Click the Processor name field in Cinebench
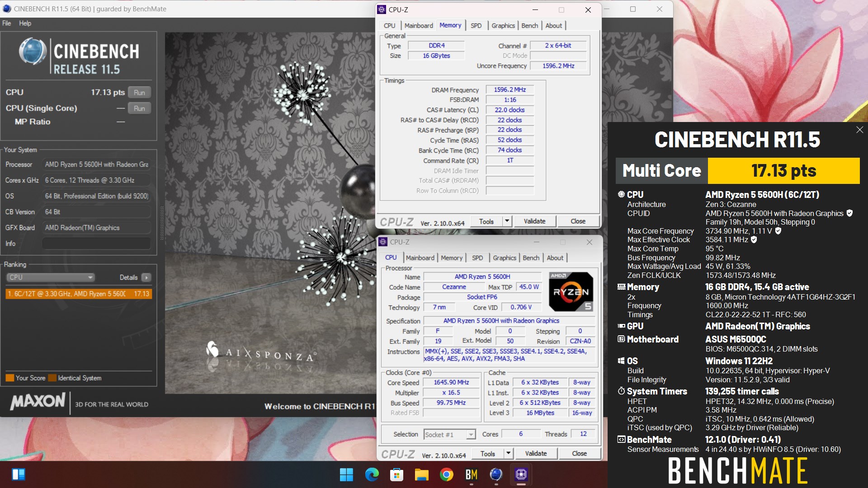Image resolution: width=868 pixels, height=488 pixels. pyautogui.click(x=96, y=164)
